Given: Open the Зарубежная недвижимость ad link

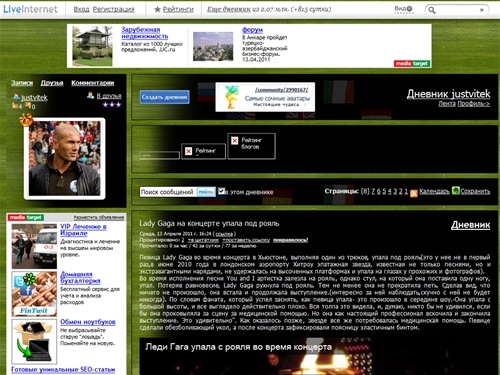Looking at the screenshot, I should pyautogui.click(x=145, y=33).
